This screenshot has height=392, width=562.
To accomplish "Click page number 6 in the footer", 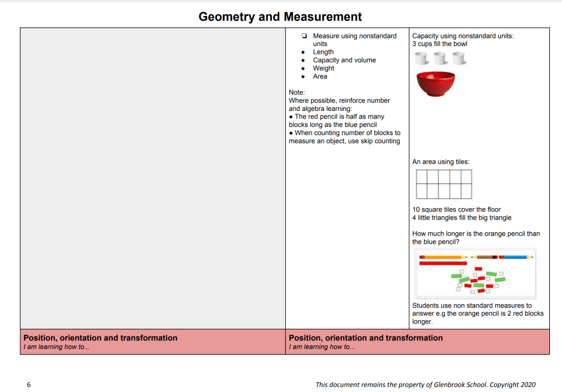I will click(x=29, y=385).
